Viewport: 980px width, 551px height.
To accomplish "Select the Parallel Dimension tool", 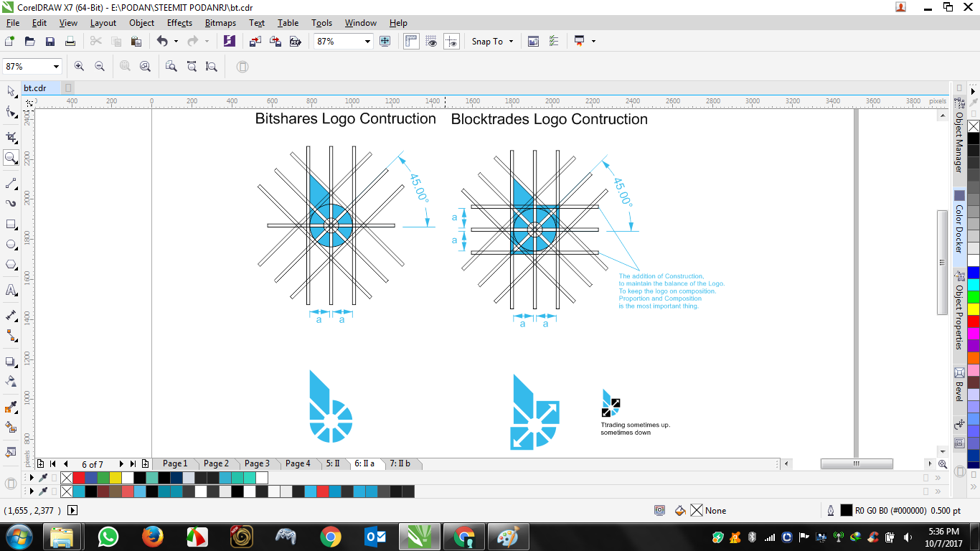I will click(x=11, y=315).
